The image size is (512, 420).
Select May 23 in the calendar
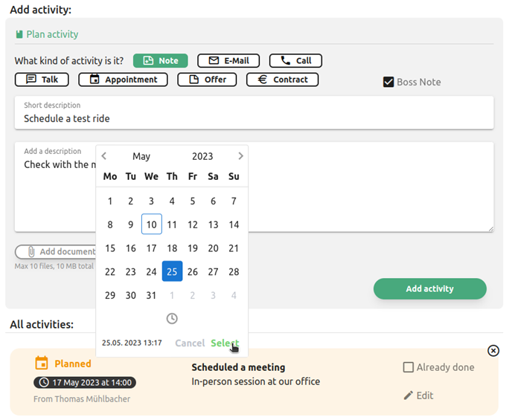tap(131, 271)
